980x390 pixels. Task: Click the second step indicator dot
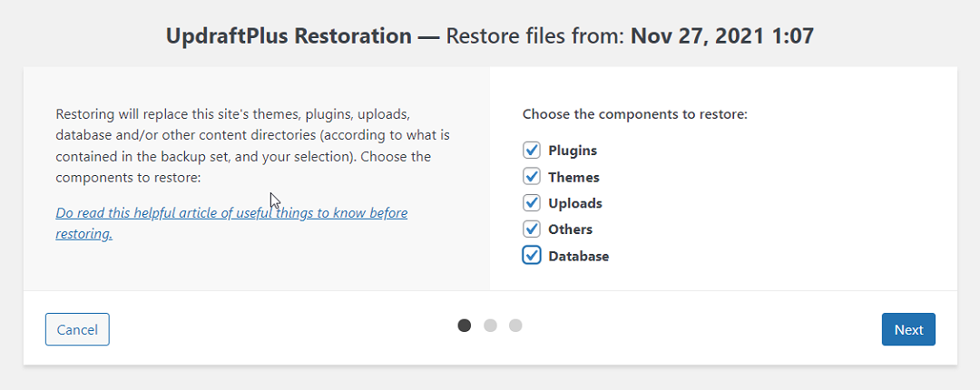[490, 326]
